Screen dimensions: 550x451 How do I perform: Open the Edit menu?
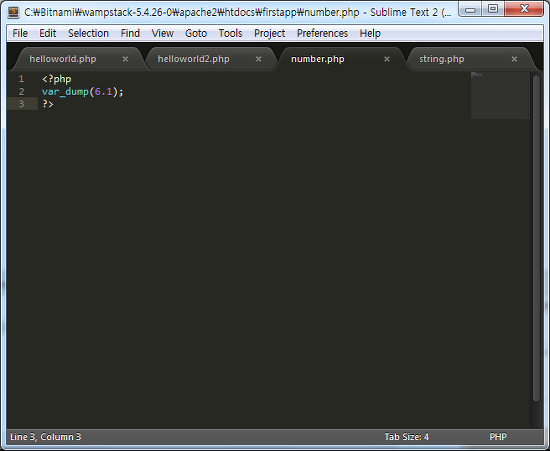point(48,33)
